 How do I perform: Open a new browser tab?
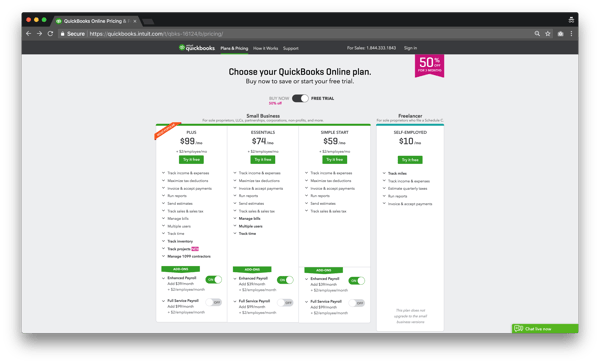(x=148, y=21)
